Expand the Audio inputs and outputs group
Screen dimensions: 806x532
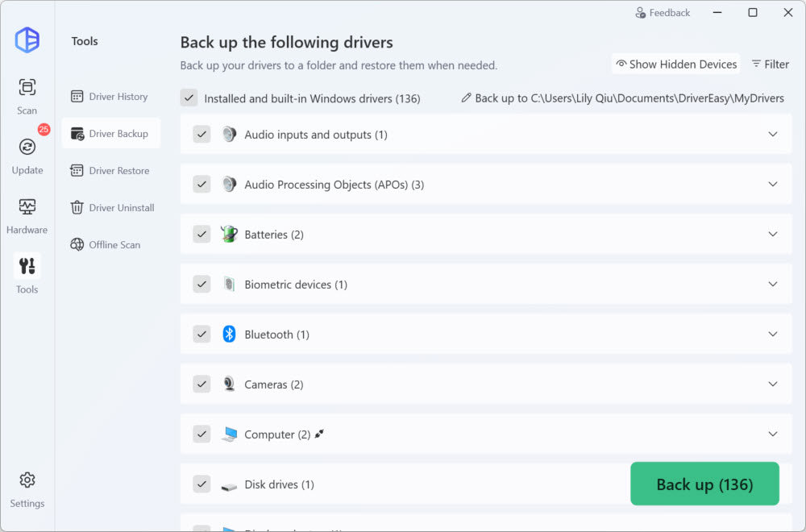point(772,135)
